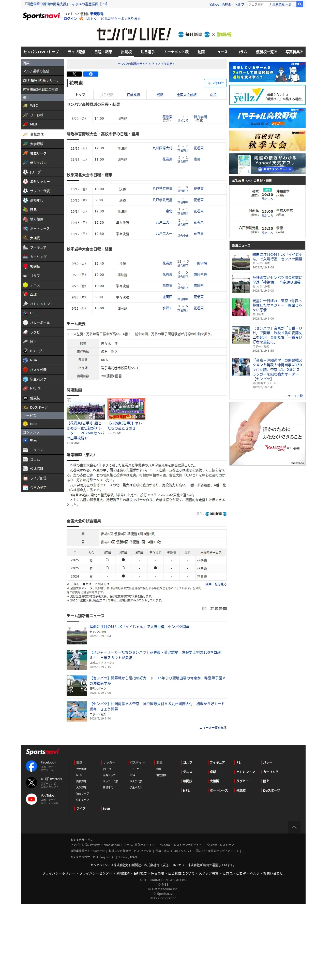This screenshot has width=331, height=980.
Task: Open MLB sidebar item
Action: click(x=42, y=124)
